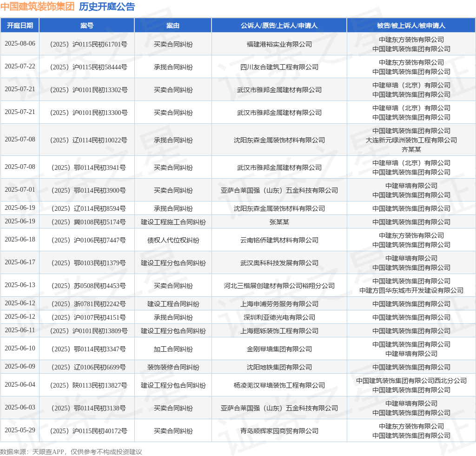The width and height of the screenshot is (476, 456).
Task: Click plaintiff 金刚幕墙集团有限公司
Action: click(x=279, y=349)
